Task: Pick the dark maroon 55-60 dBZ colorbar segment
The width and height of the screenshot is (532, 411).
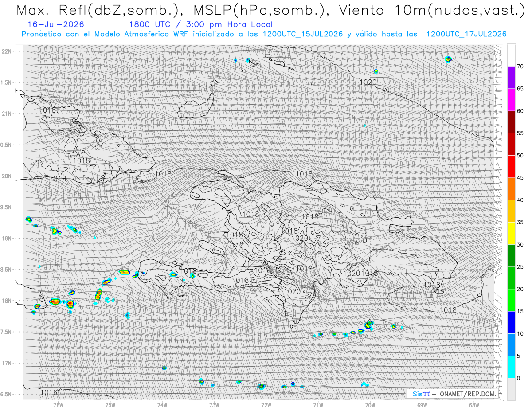Action: coord(511,122)
